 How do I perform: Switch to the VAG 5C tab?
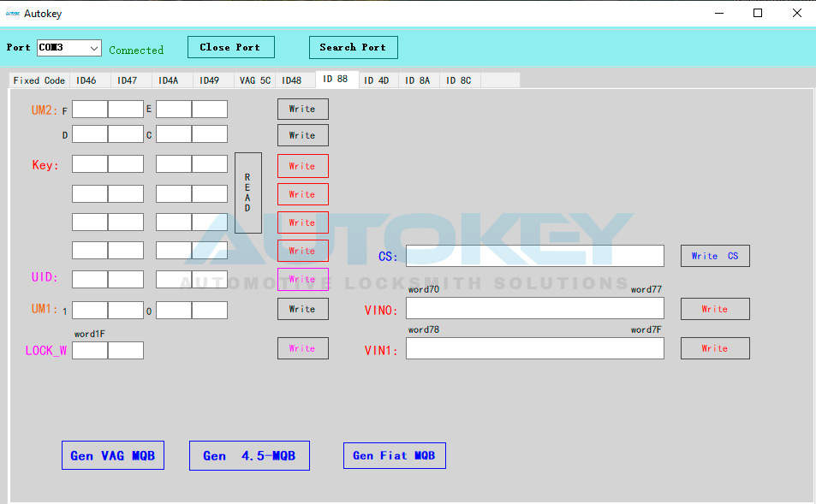pos(255,80)
